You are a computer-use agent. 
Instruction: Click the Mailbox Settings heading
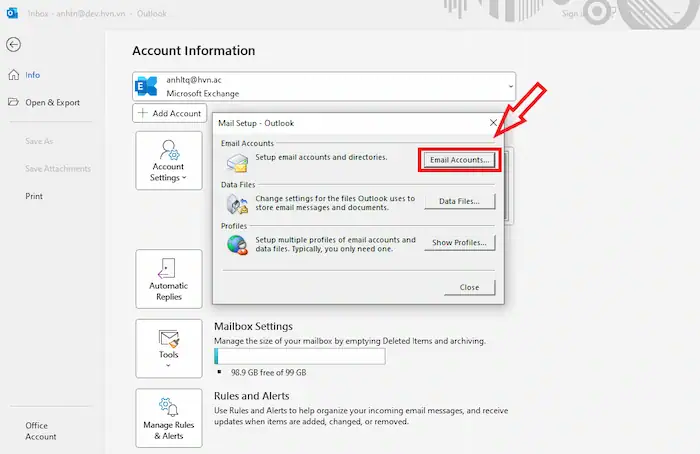click(253, 326)
